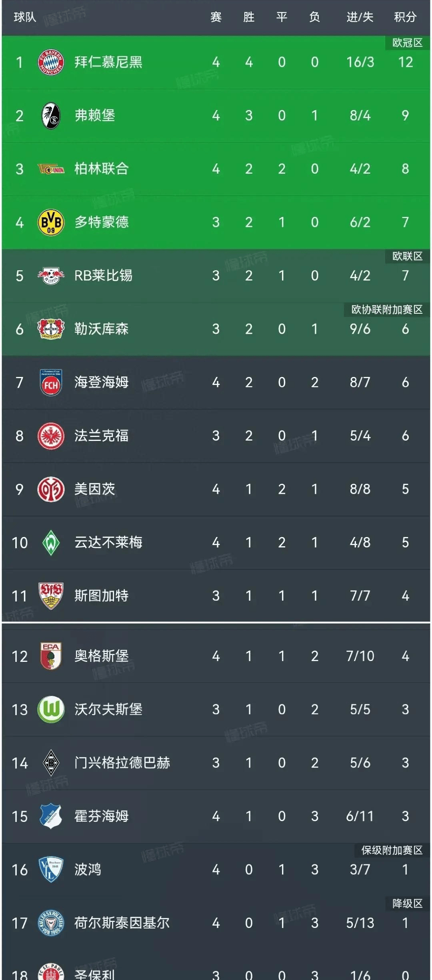Tap the VfB Stuttgart crest

pos(51,596)
